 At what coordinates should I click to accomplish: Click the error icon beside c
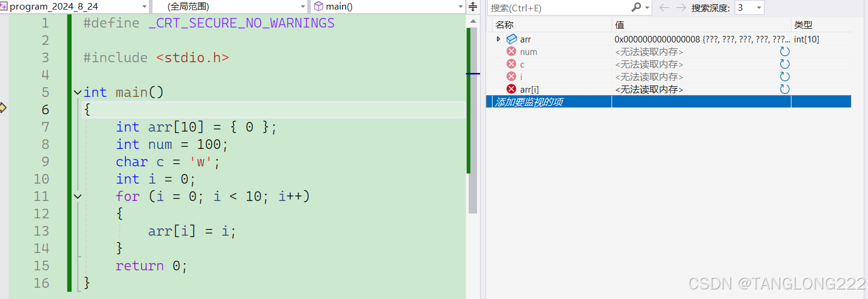pyautogui.click(x=511, y=64)
